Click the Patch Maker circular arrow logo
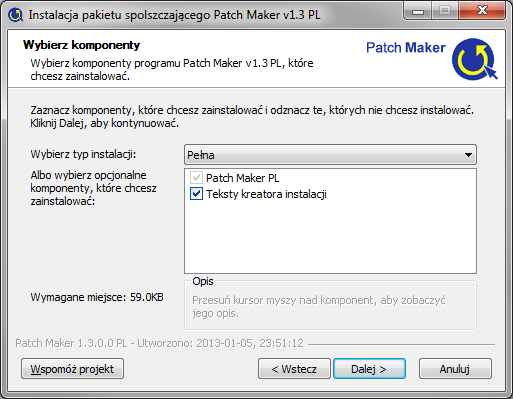The height and width of the screenshot is (399, 513). (x=474, y=59)
